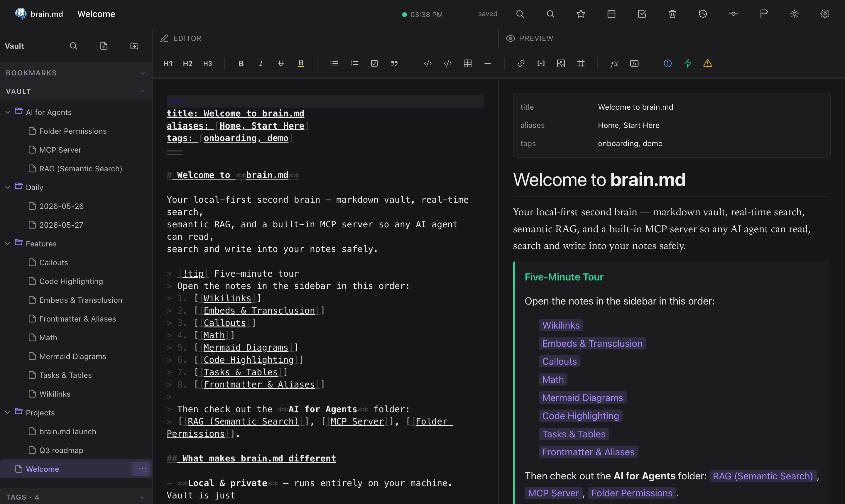Insert a task checkbox item
Screen dimensions: 845x504
click(x=374, y=63)
